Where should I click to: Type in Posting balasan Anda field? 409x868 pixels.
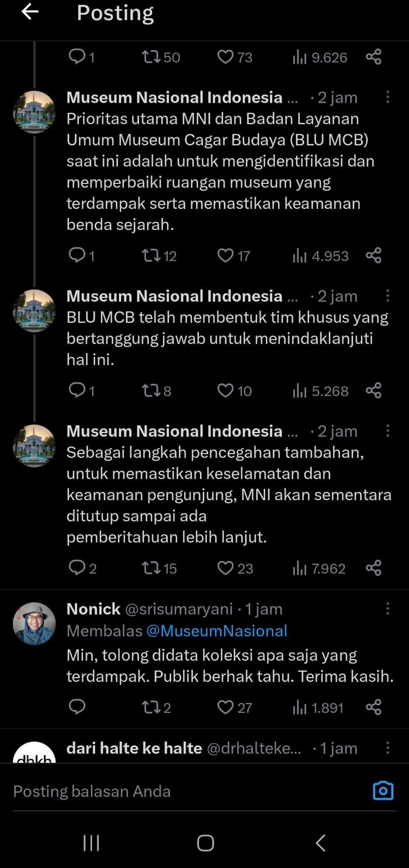175,792
